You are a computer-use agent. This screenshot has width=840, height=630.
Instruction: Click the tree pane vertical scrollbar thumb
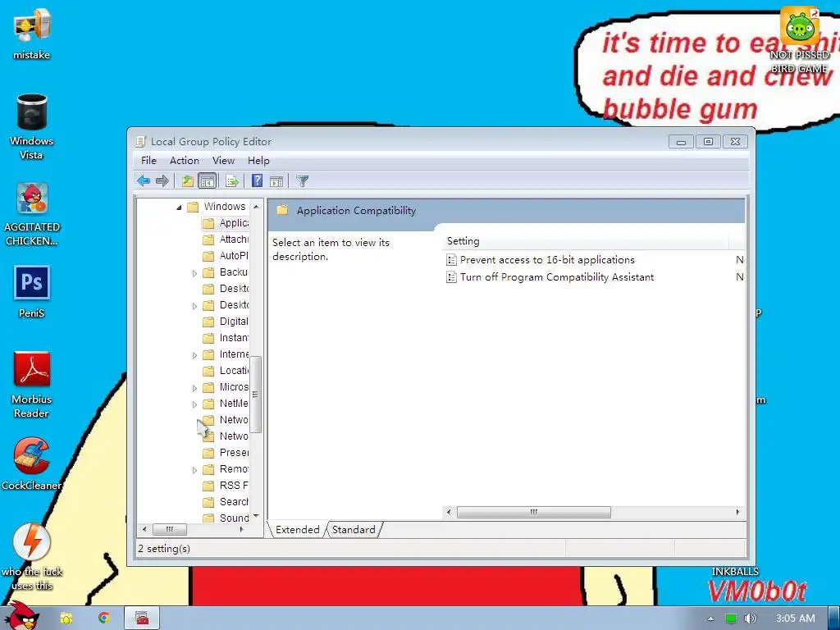click(x=256, y=395)
